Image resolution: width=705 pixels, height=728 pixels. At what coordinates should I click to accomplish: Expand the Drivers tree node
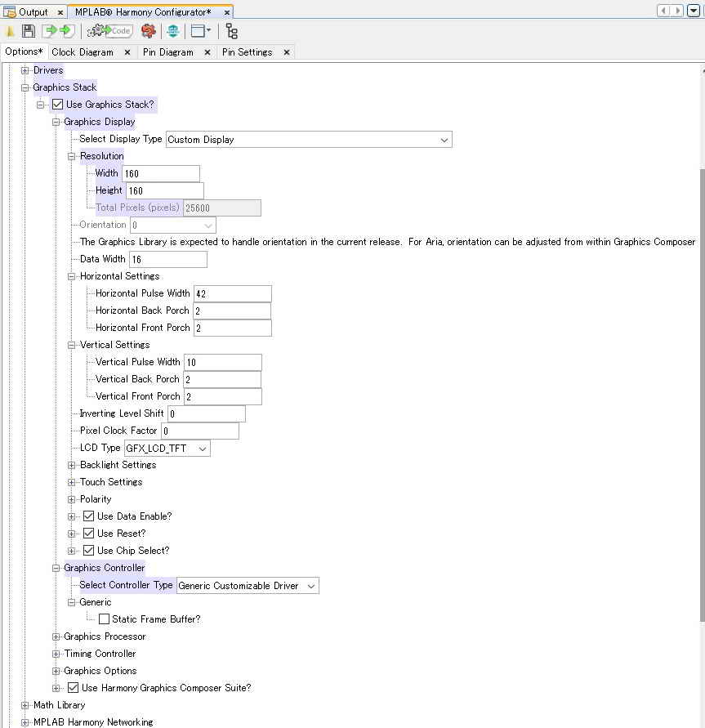coord(25,70)
